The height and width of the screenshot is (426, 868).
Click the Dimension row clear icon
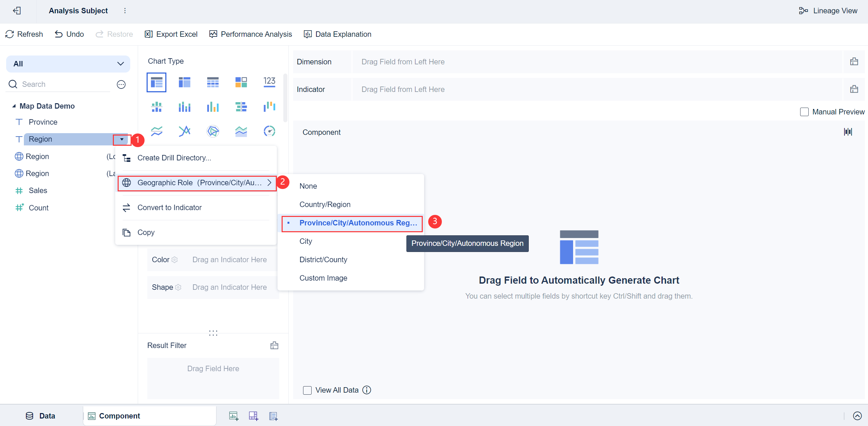coord(854,62)
